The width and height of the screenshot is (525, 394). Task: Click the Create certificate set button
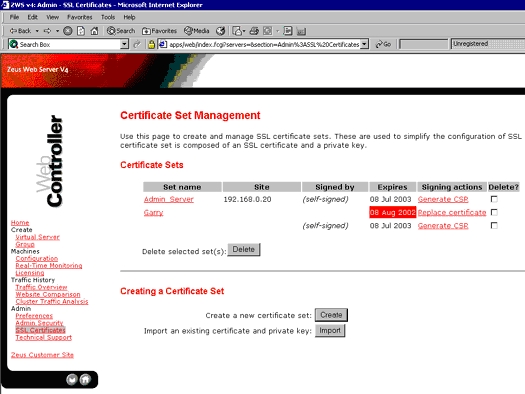click(331, 315)
